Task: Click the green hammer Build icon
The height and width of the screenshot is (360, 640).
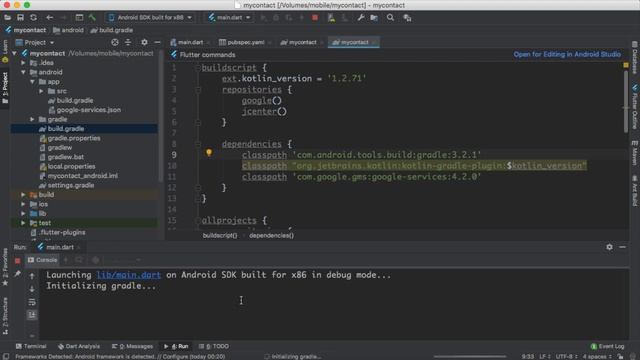Action: pyautogui.click(x=92, y=18)
